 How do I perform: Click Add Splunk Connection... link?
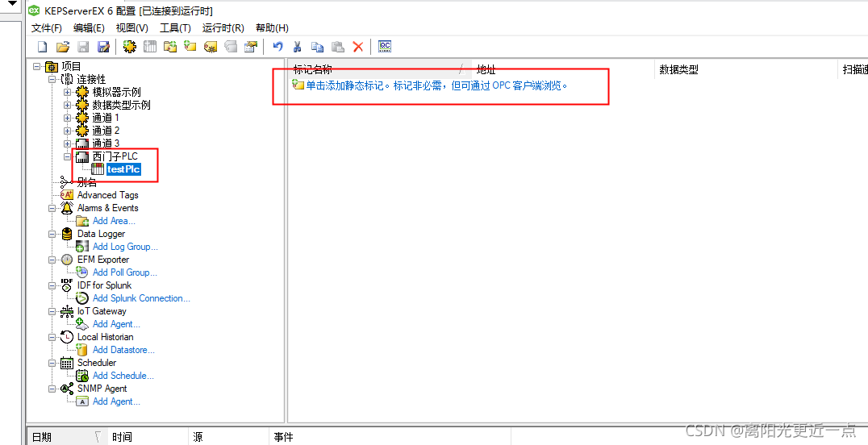coord(141,298)
